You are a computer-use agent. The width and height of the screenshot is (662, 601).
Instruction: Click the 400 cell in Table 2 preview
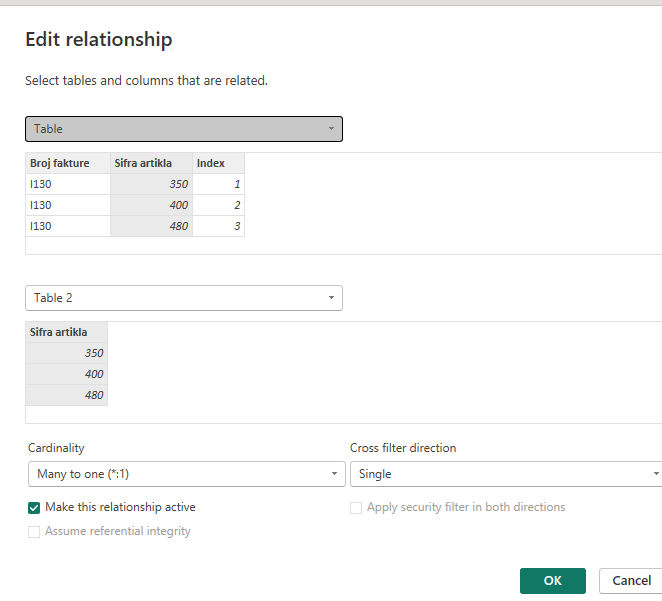pyautogui.click(x=67, y=374)
